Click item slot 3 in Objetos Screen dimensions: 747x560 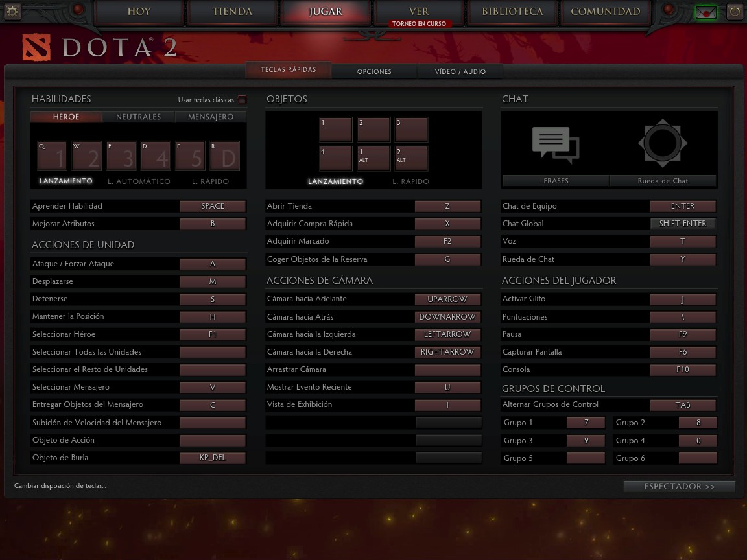point(411,130)
